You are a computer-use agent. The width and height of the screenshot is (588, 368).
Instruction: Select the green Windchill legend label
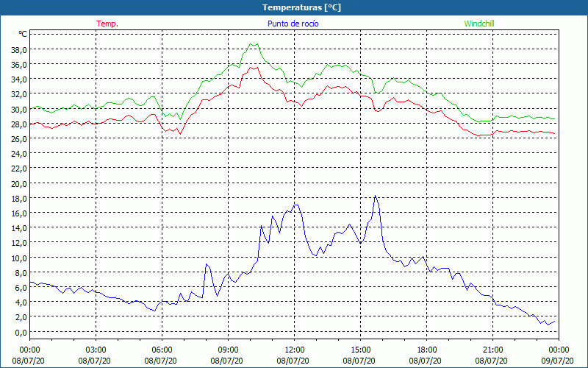(479, 24)
